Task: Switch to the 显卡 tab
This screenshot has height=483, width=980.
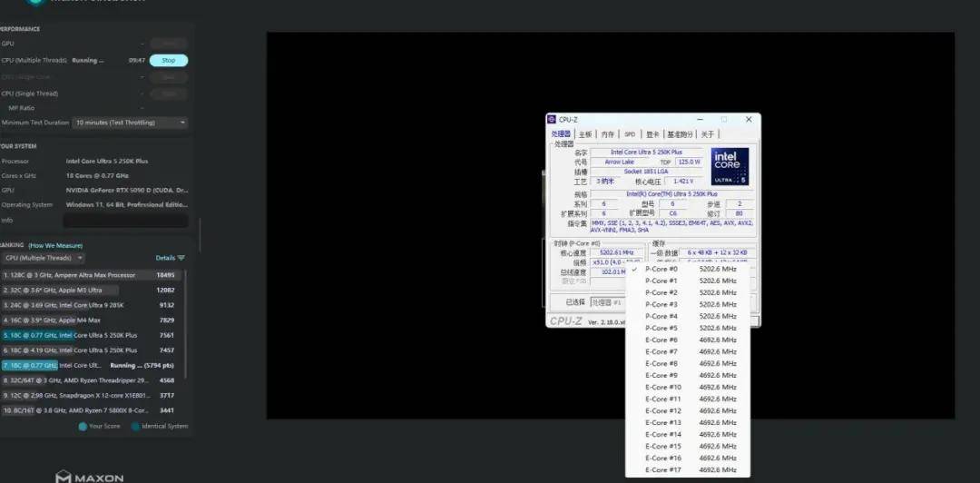Action: pos(652,134)
